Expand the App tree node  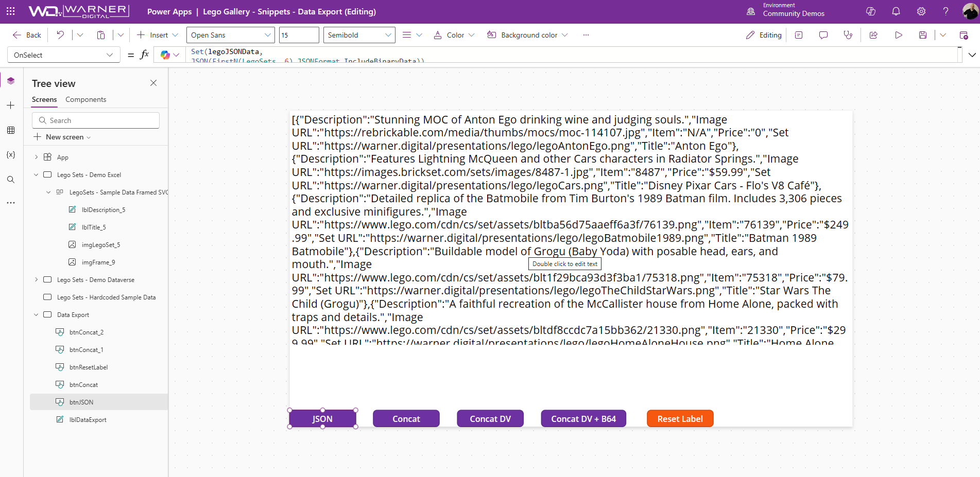(x=36, y=157)
